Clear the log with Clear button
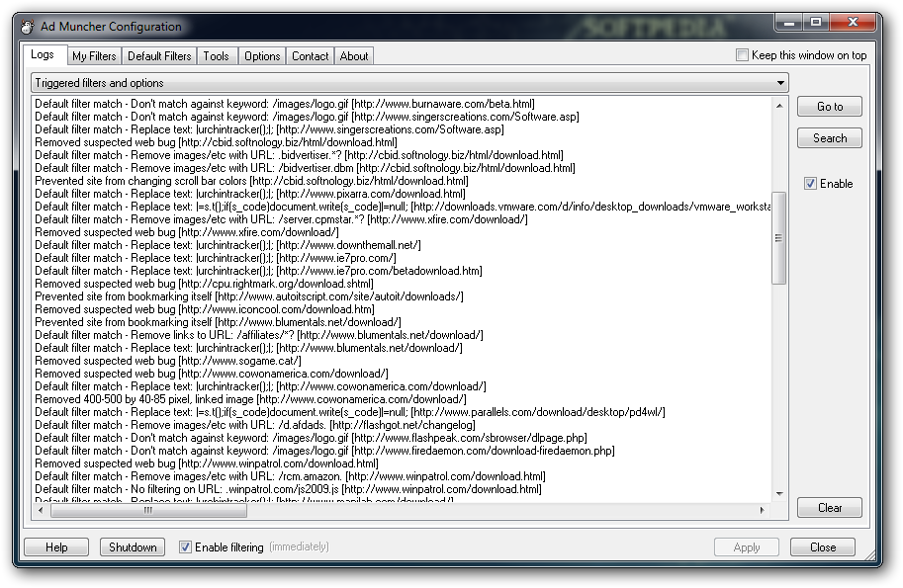 [x=829, y=508]
